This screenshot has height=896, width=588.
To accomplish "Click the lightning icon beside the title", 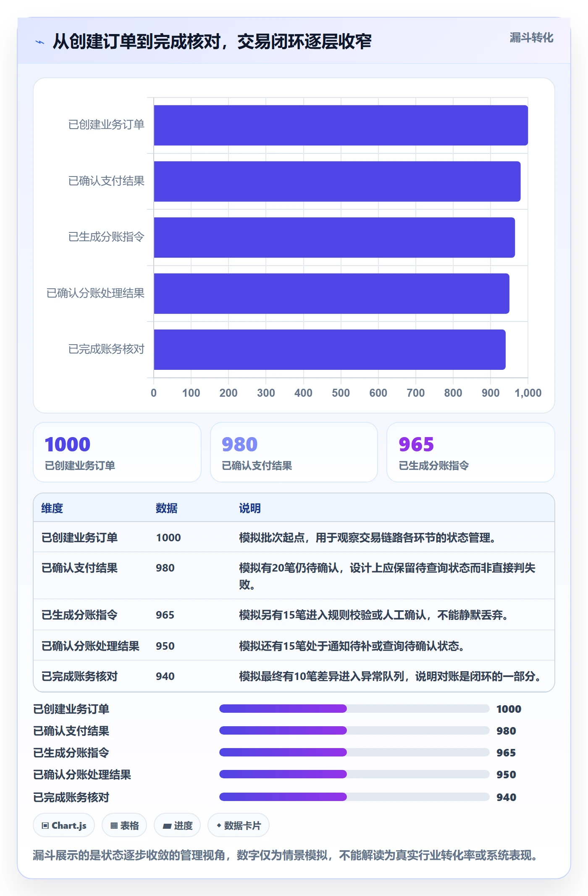I will [x=40, y=42].
